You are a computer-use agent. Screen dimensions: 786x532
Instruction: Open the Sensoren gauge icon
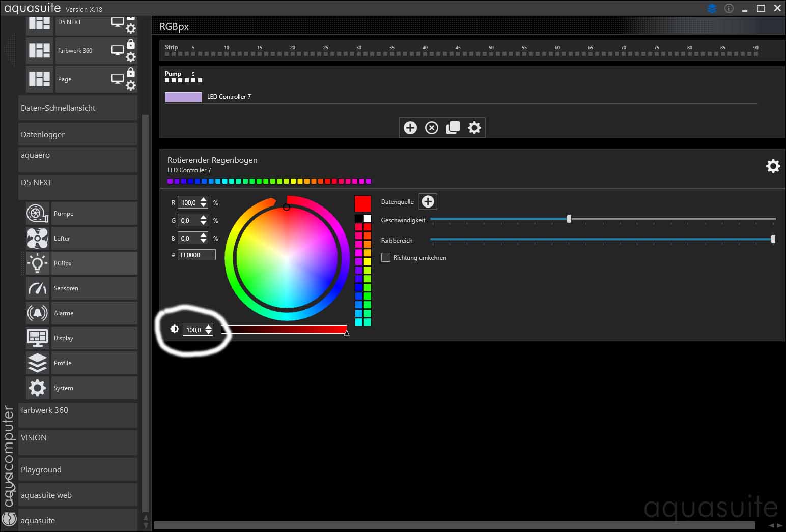pos(37,288)
